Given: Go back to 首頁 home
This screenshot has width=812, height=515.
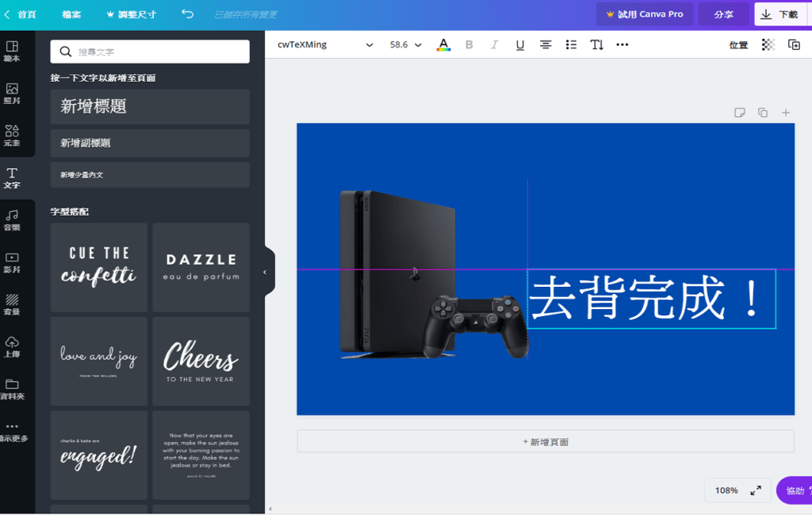Looking at the screenshot, I should tap(21, 14).
